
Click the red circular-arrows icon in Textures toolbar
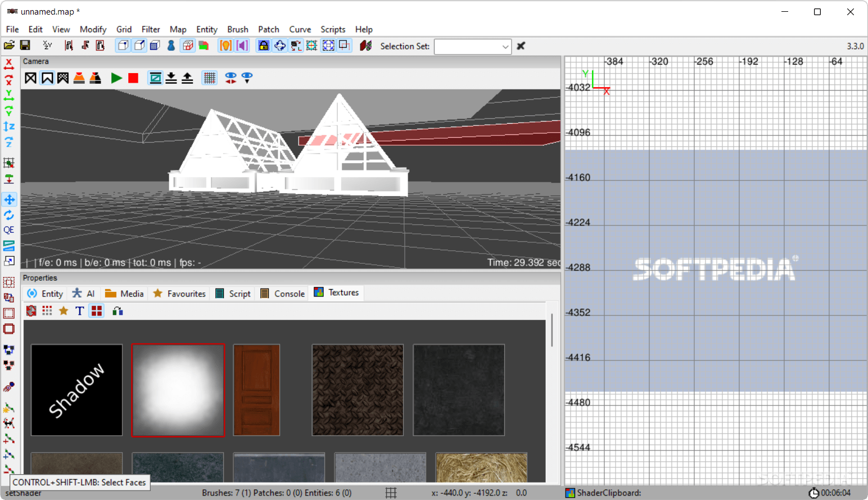click(x=31, y=310)
